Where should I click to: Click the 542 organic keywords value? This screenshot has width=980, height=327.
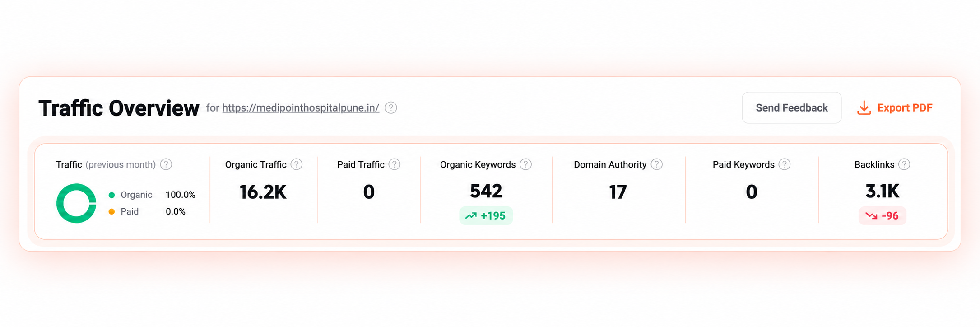[x=486, y=191]
